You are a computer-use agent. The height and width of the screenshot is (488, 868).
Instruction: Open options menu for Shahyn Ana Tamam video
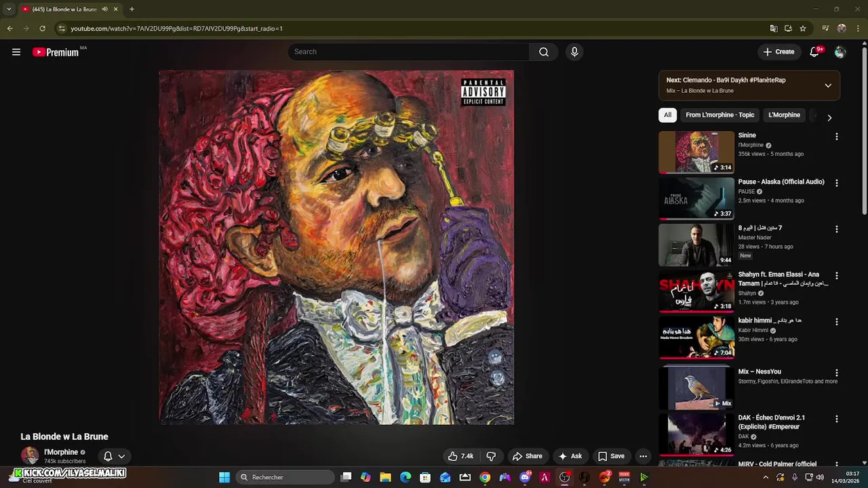pyautogui.click(x=836, y=276)
